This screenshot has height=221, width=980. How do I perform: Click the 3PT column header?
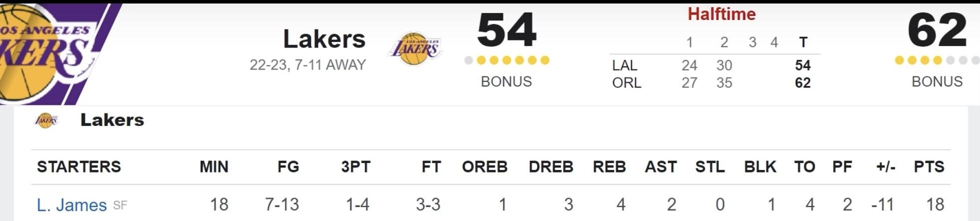coord(355,166)
